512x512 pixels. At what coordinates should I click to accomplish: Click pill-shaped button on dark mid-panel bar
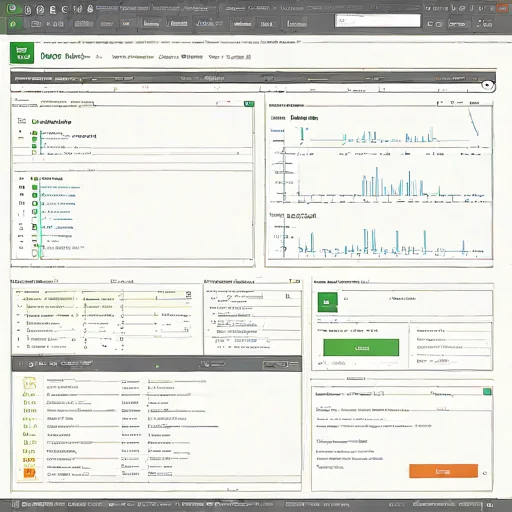click(x=275, y=365)
